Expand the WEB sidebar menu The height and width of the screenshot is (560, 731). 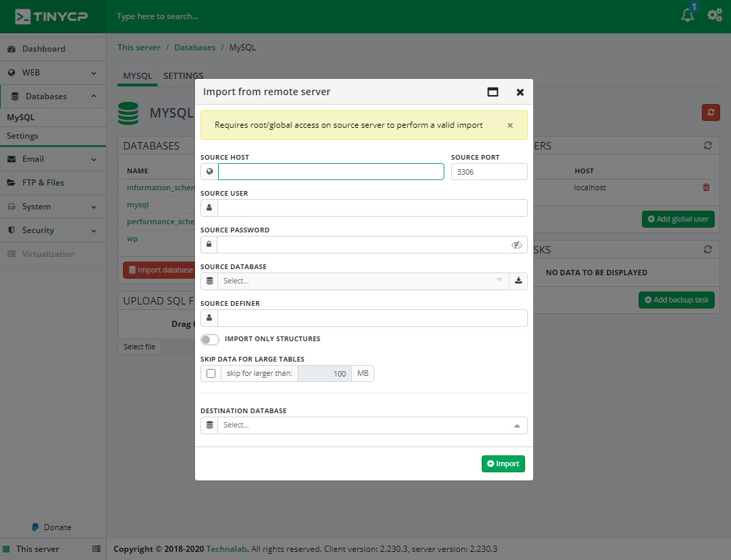53,73
